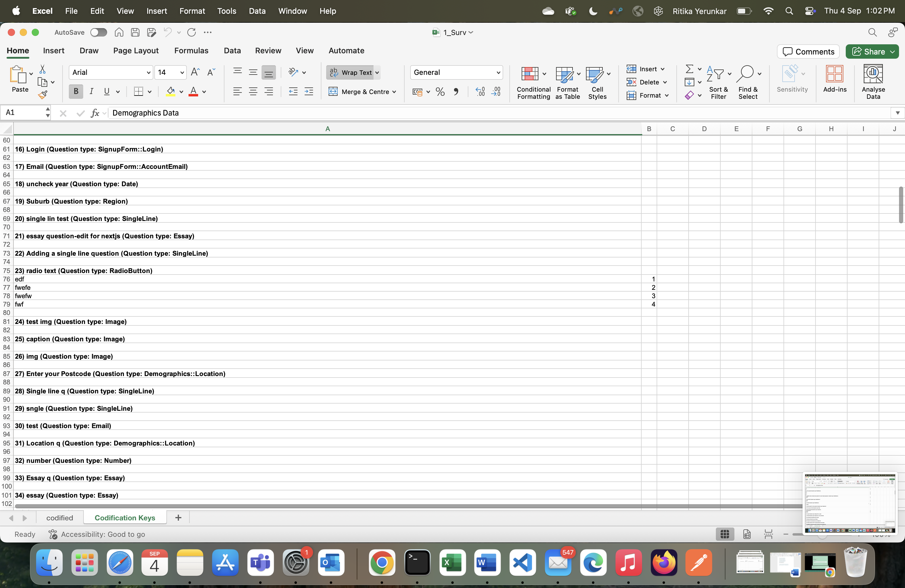Open the Arial font name dropdown
The width and height of the screenshot is (905, 588).
point(148,72)
